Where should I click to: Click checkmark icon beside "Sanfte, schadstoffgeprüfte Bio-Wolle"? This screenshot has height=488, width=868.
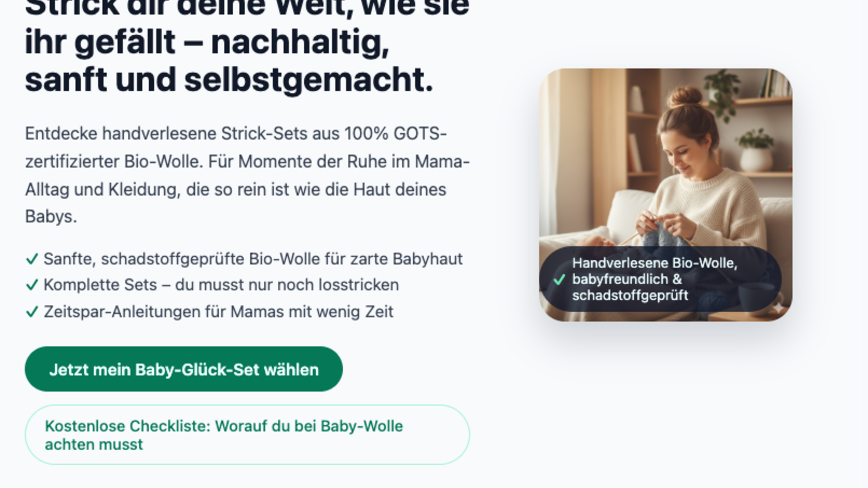click(32, 259)
